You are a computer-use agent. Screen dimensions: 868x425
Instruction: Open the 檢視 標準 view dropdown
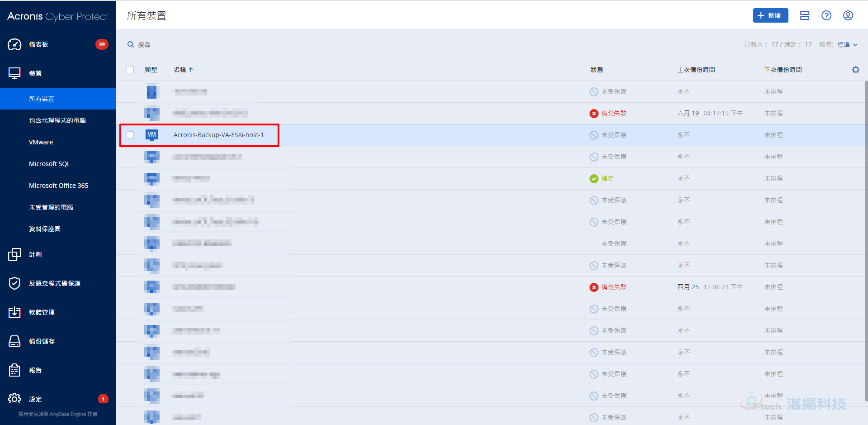847,44
